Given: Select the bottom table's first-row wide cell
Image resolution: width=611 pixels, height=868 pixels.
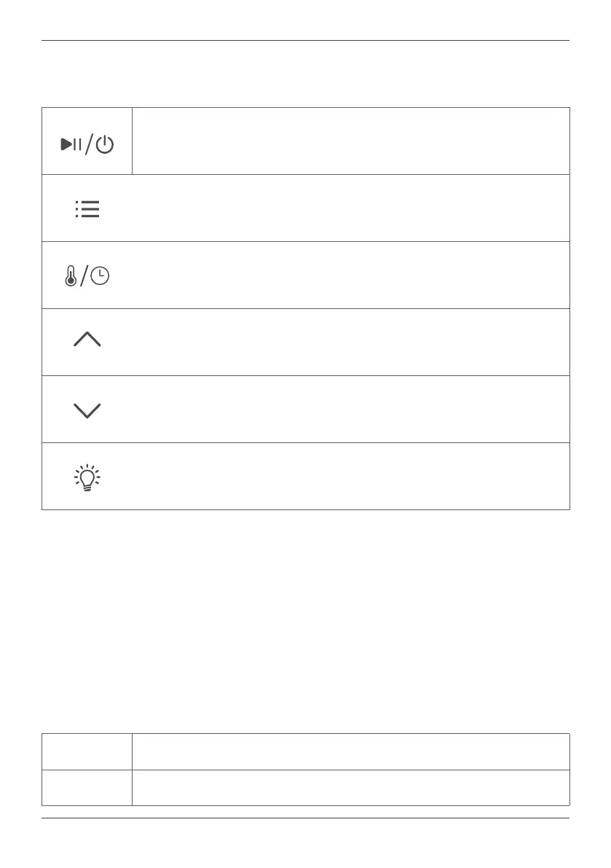Looking at the screenshot, I should [x=350, y=751].
